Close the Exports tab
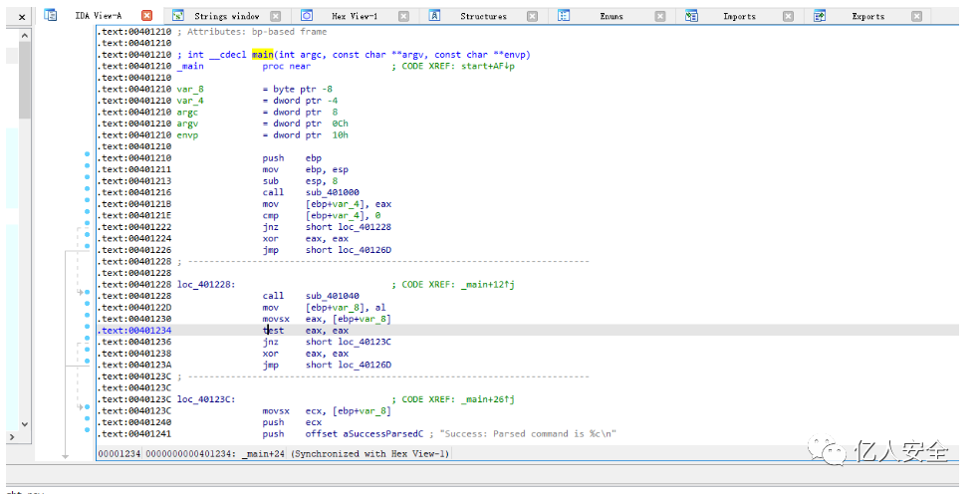 tap(916, 16)
